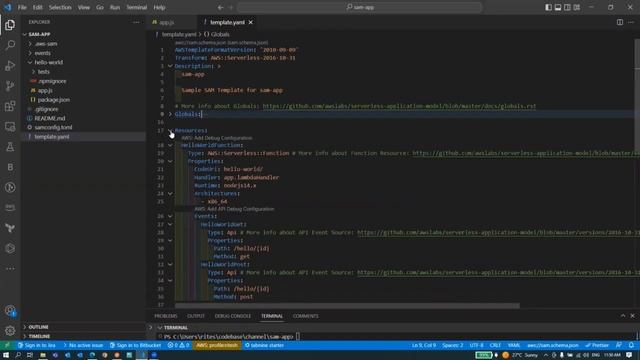This screenshot has width=640, height=360.
Task: Switch to the Output panel tab
Action: pyautogui.click(x=196, y=316)
